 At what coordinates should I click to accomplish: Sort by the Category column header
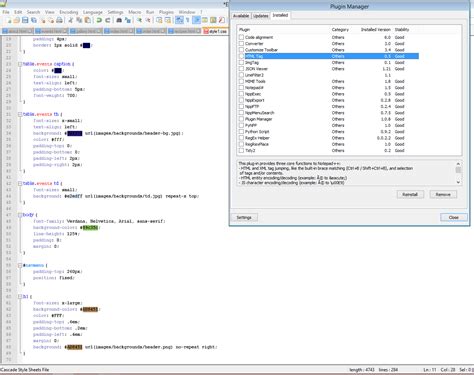point(340,30)
